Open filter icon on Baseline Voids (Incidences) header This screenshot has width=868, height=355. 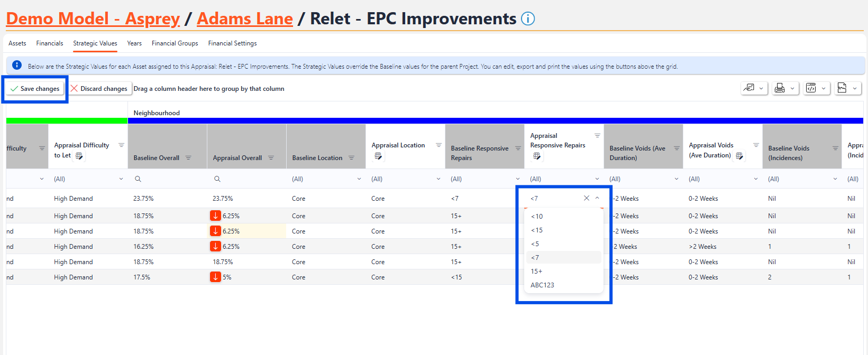click(835, 148)
